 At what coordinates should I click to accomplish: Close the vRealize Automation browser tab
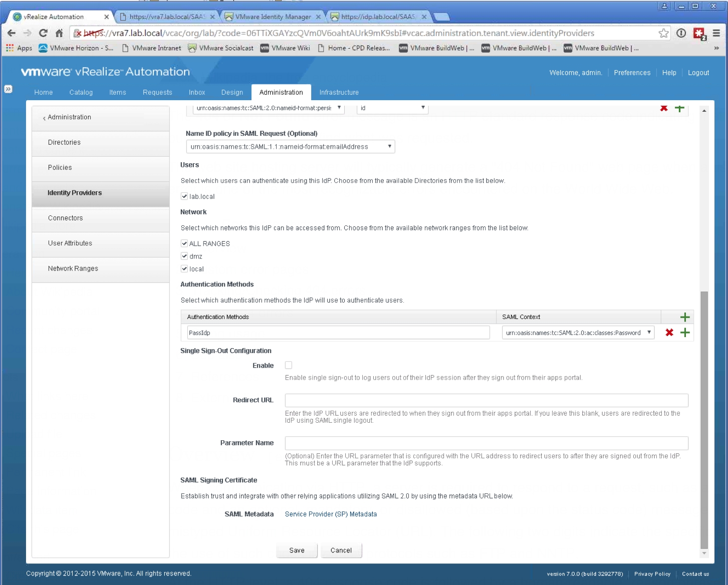106,17
